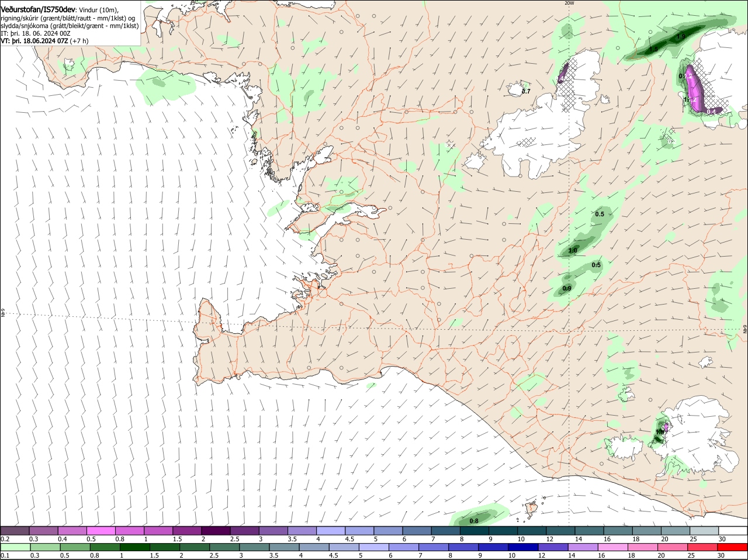Pick the lower-row pale green swatch at 0.1
748x560 pixels.
point(15,547)
